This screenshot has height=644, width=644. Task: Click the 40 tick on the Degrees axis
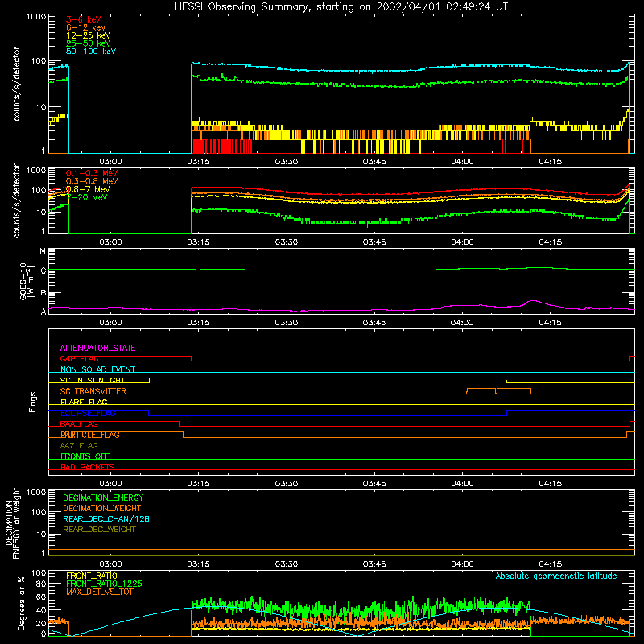click(41, 610)
